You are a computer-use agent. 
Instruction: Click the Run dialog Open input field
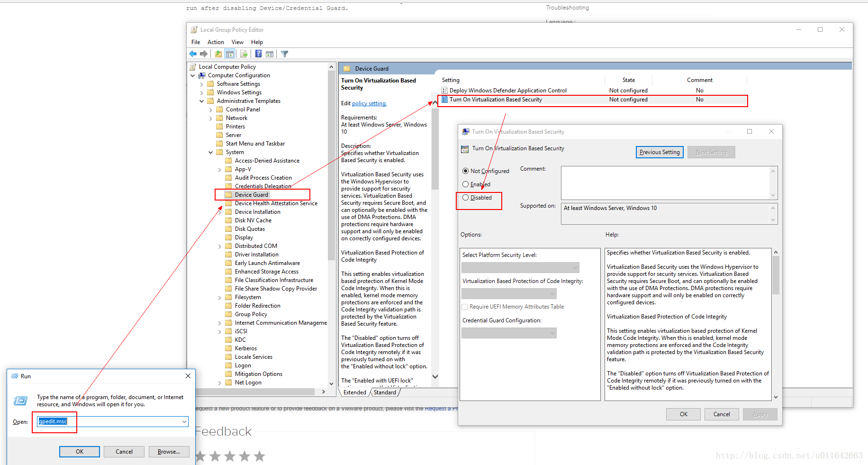(x=112, y=422)
